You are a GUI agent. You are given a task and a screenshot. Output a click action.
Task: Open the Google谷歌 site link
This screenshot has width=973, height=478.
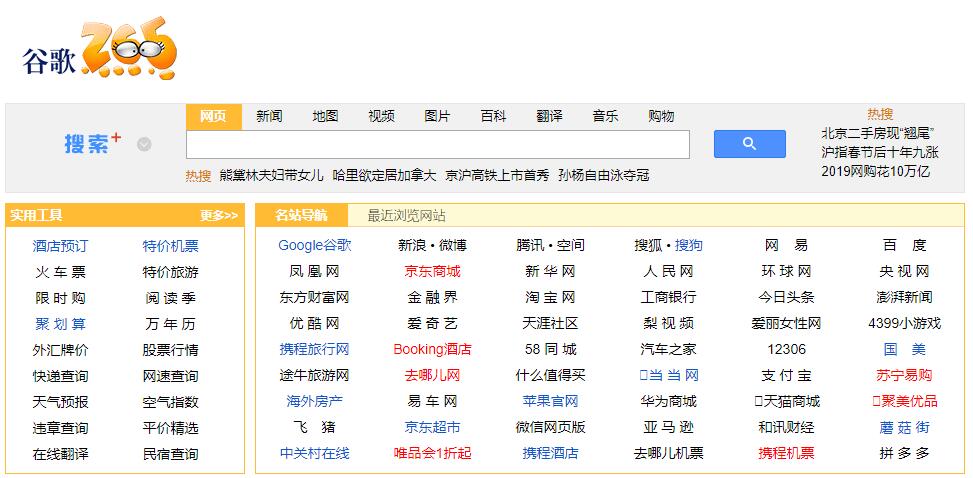315,245
